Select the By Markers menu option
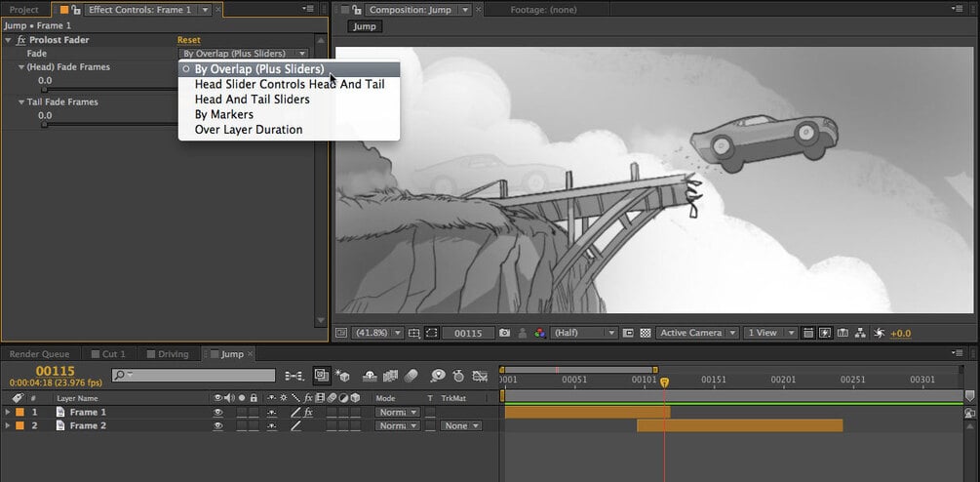The height and width of the screenshot is (482, 980). (223, 114)
